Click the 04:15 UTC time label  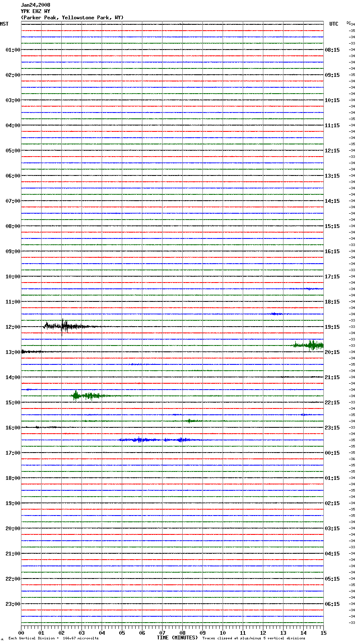[332, 554]
